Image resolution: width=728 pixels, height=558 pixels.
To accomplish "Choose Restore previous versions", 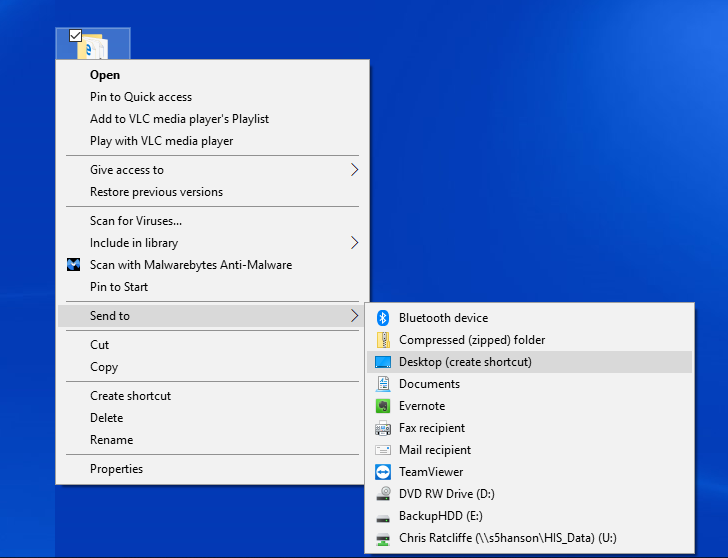I will point(213,192).
